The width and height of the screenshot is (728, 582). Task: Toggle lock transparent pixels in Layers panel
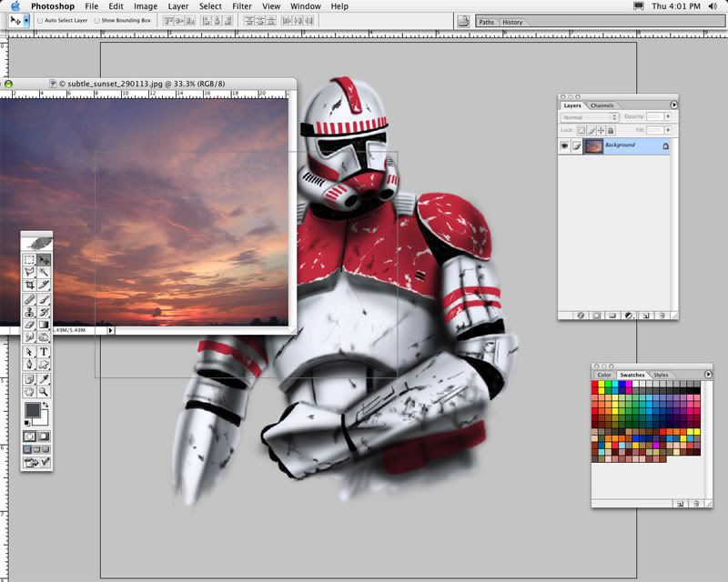pos(581,130)
